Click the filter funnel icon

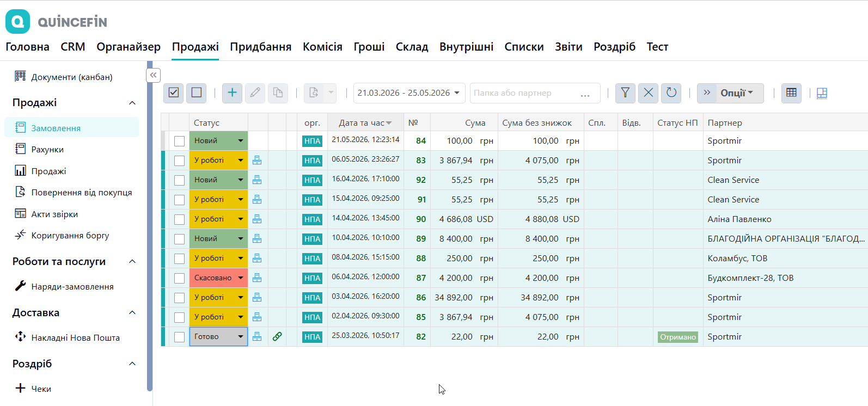tap(625, 93)
